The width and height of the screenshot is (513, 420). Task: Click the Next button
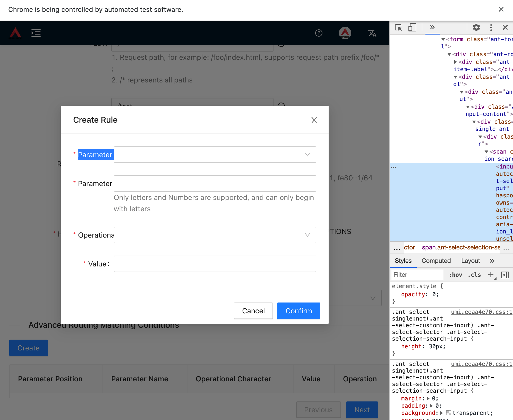click(x=362, y=410)
